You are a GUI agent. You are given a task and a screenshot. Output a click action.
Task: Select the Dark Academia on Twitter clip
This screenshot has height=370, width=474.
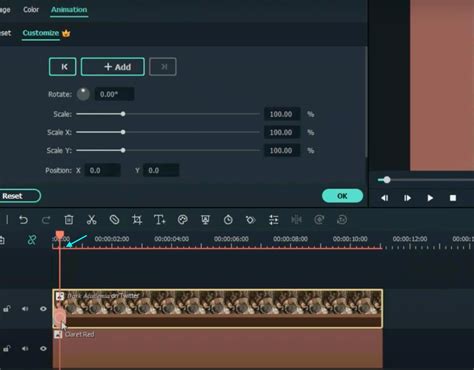(218, 309)
